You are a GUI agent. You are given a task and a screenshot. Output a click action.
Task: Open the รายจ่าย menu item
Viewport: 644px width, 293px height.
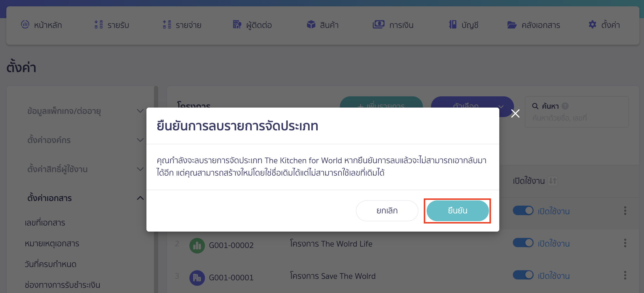click(x=166, y=25)
